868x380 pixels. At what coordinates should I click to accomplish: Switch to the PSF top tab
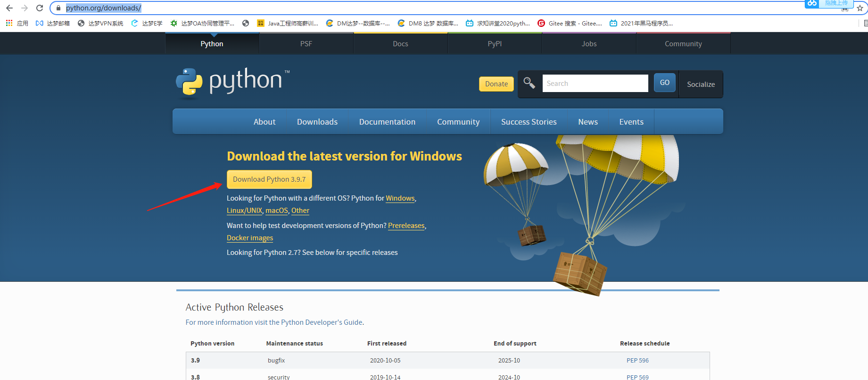[306, 43]
